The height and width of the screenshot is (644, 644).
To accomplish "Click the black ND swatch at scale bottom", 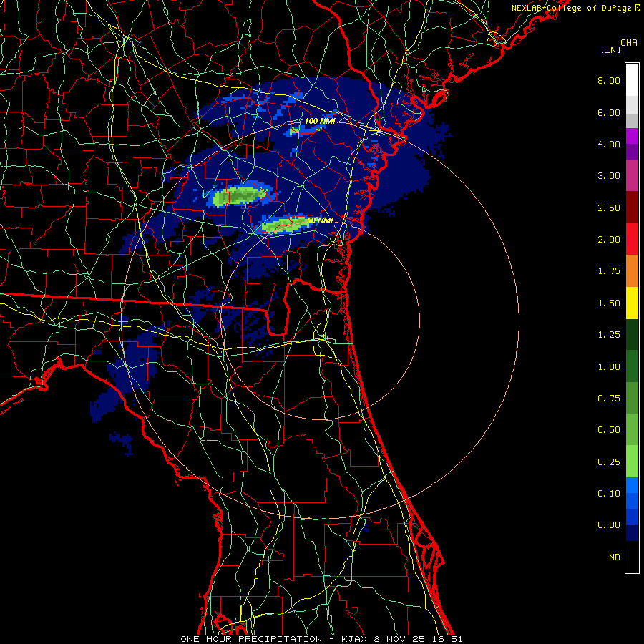I will pyautogui.click(x=632, y=557).
